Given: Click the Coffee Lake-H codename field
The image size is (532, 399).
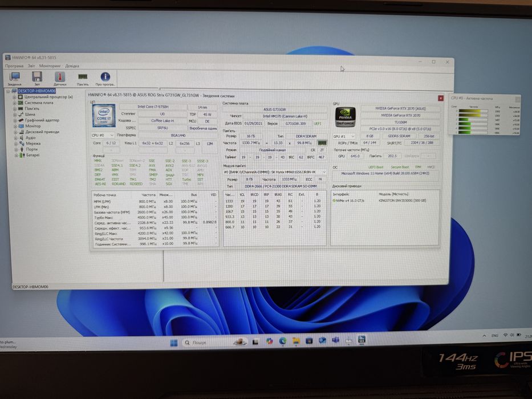Looking at the screenshot, I should [x=163, y=121].
